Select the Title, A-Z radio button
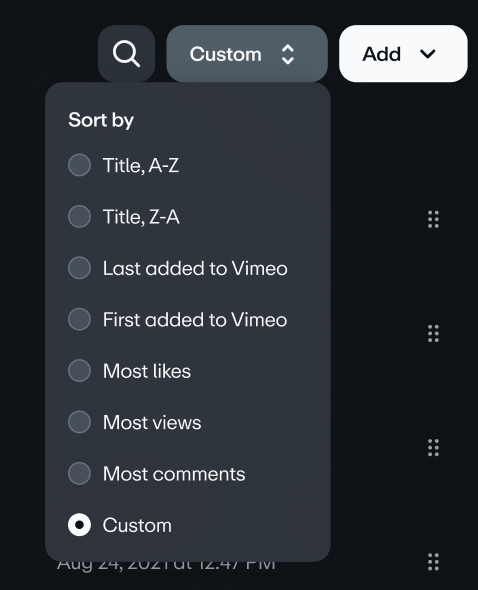This screenshot has height=590, width=478. pyautogui.click(x=79, y=165)
